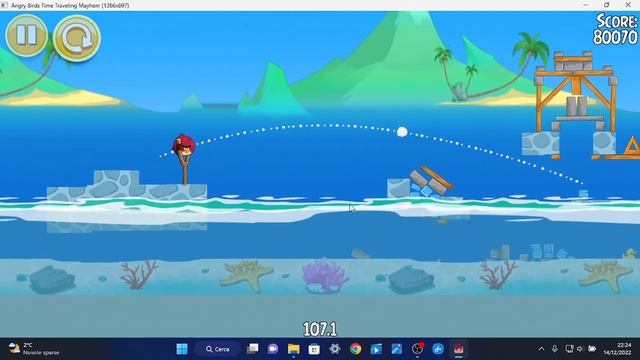Open Microsoft Store from the taskbar

(314, 349)
